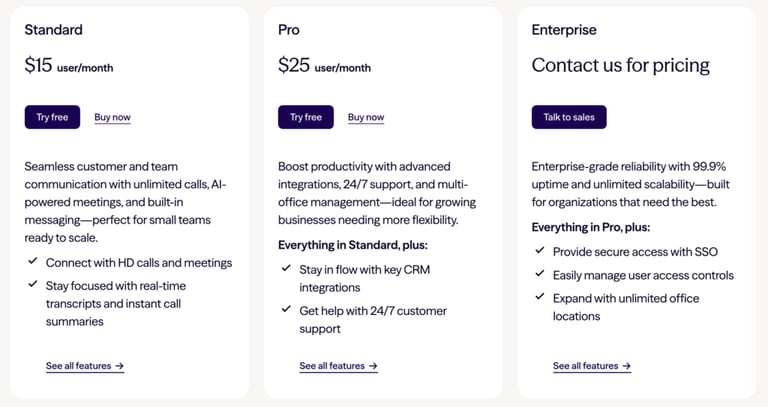Click the checkmark beside unlimited office locations
This screenshot has height=407, width=768.
[x=540, y=296]
